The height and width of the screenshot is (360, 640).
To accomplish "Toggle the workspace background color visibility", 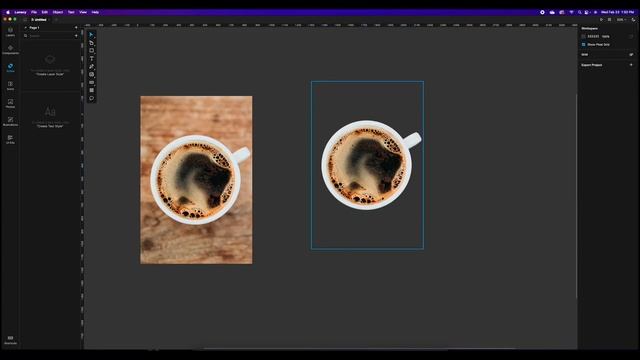I will pos(631,36).
